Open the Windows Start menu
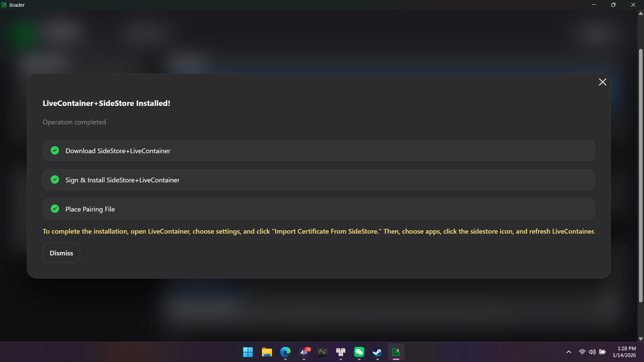This screenshot has height=362, width=644. [x=248, y=352]
